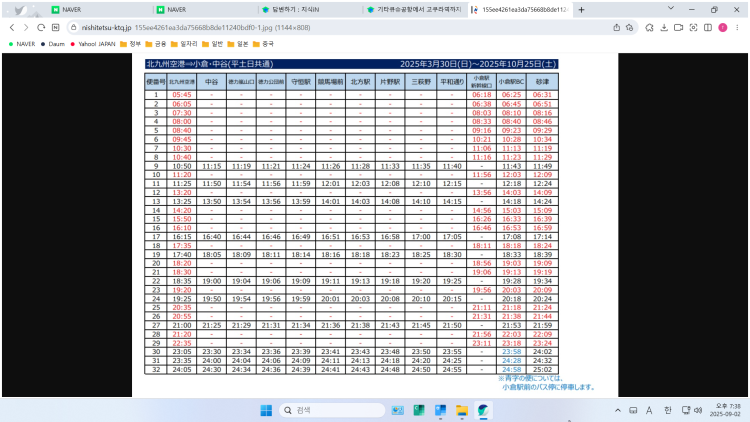Viewport: 750px width, 422px height.
Task: Open the 중국 bookmark folder
Action: 263,44
